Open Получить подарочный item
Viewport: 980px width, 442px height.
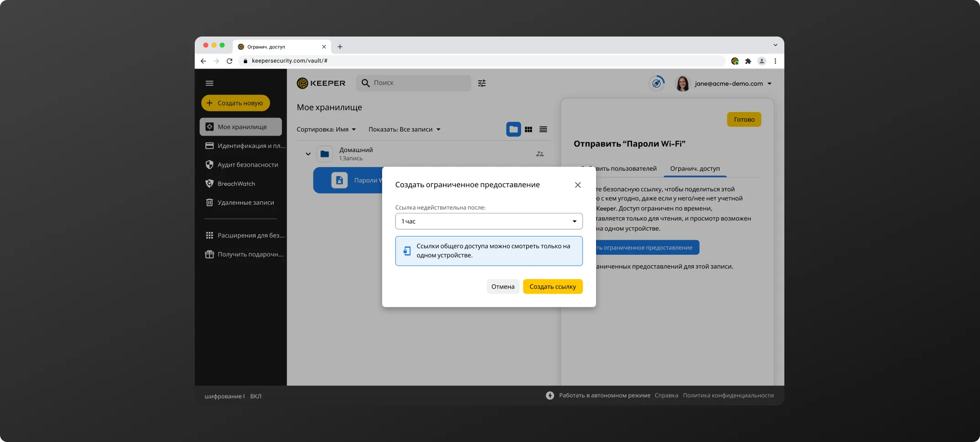245,254
